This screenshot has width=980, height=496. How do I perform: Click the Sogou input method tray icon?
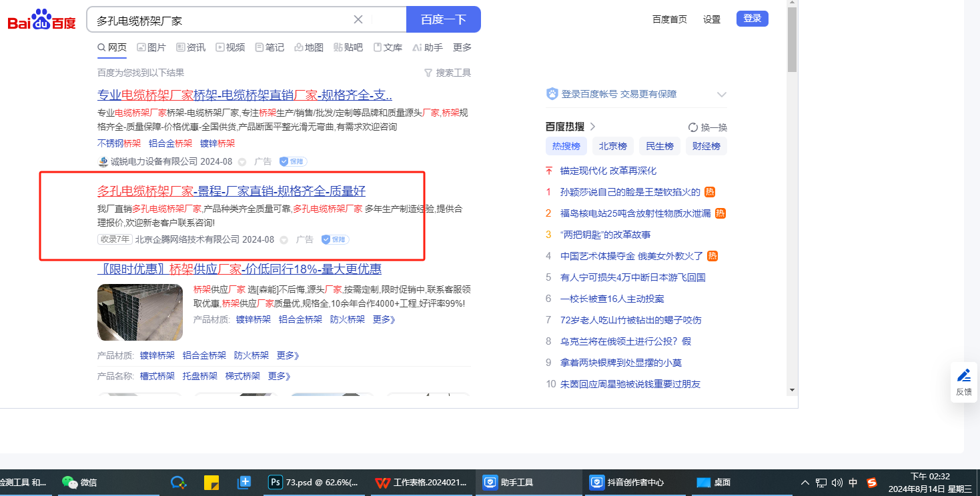coord(872,483)
